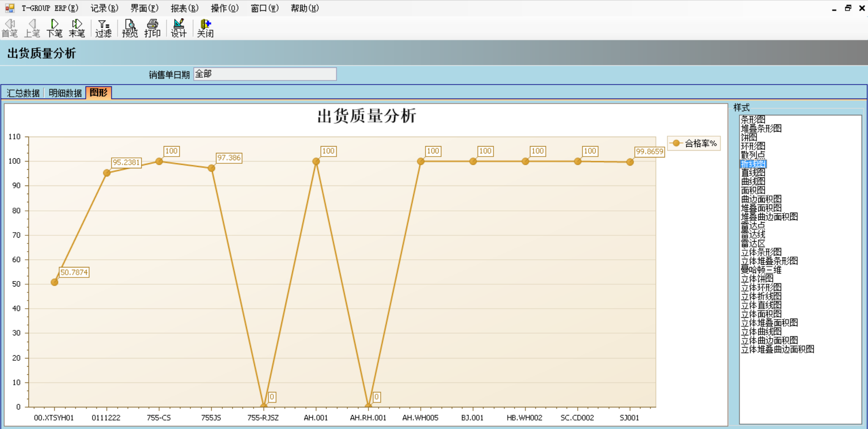This screenshot has height=429, width=868.
Task: Choose 雷达区 chart style
Action: click(753, 243)
